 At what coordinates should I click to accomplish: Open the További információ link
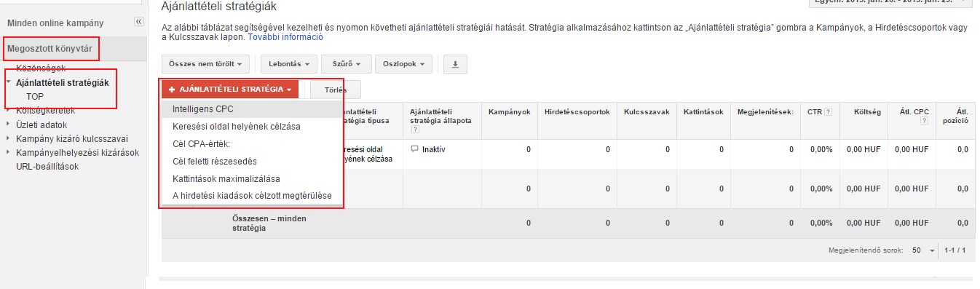click(285, 36)
